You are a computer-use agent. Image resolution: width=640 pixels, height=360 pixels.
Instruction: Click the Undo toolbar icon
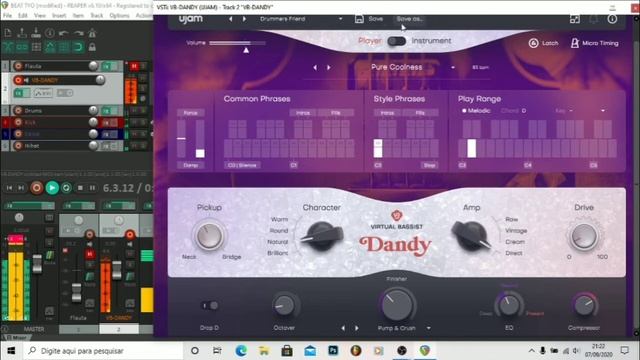(64, 33)
